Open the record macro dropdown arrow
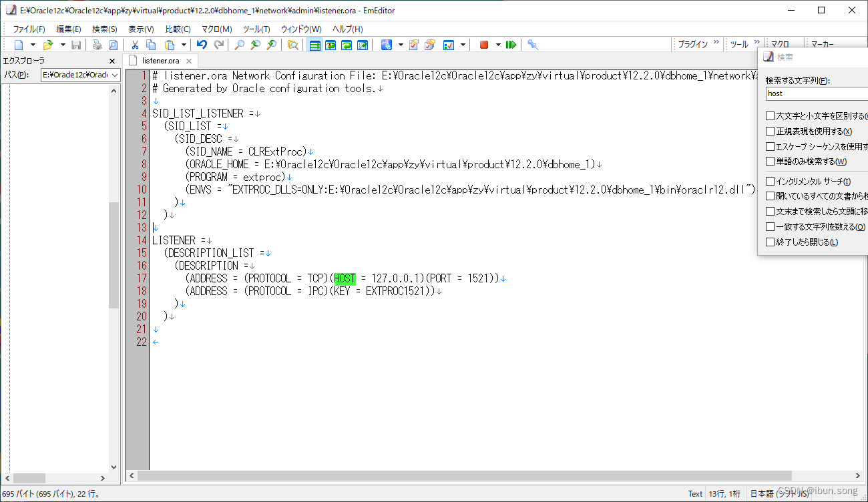 498,45
